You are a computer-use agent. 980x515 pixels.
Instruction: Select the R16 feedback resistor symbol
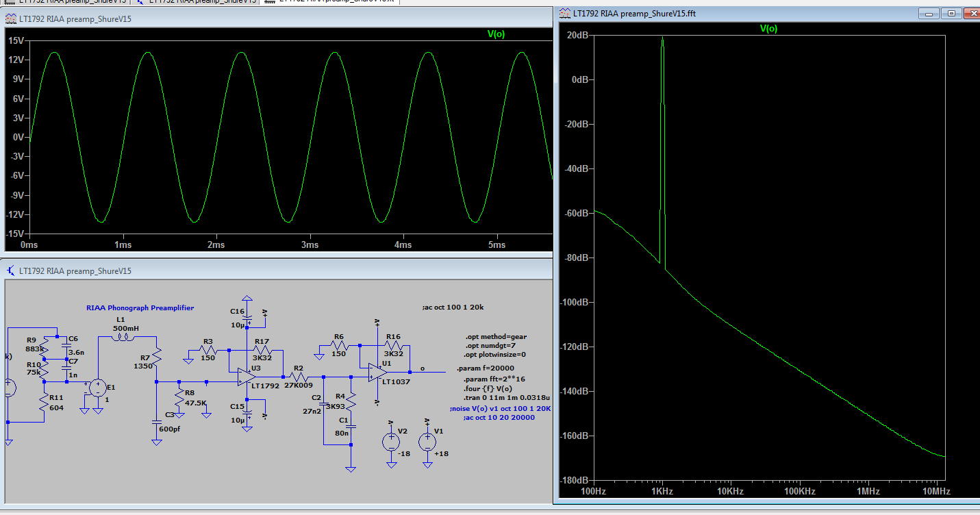pos(393,346)
